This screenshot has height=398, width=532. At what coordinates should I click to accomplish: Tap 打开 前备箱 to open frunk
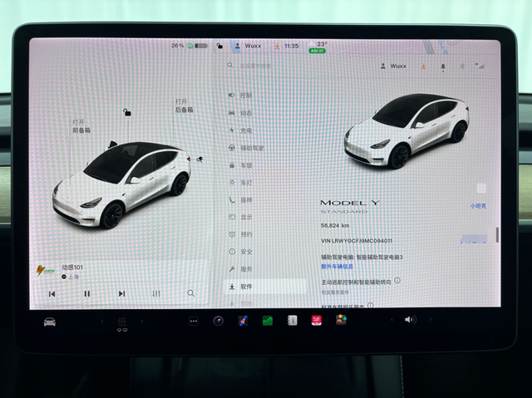pyautogui.click(x=81, y=126)
